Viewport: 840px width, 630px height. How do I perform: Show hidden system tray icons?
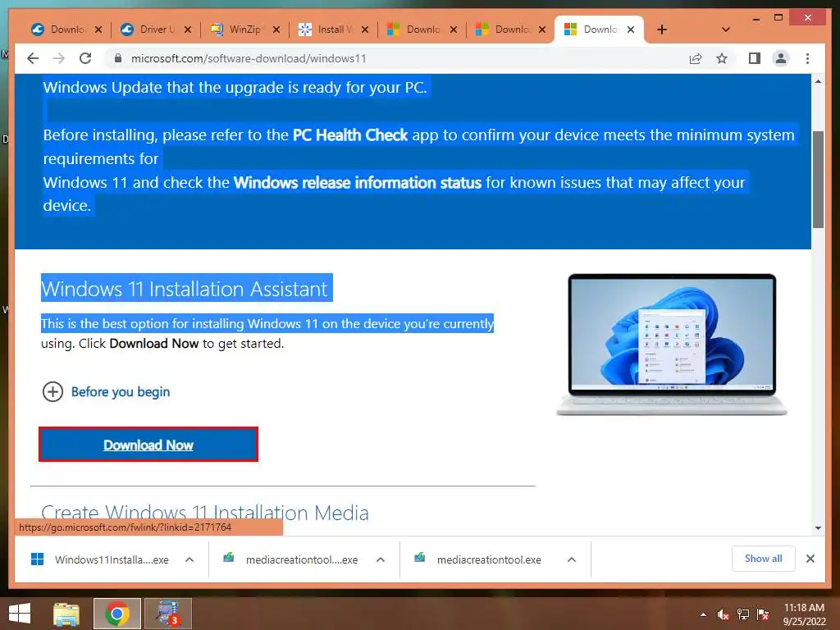[703, 614]
